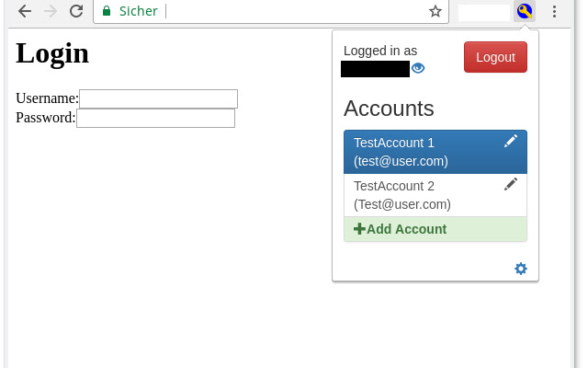Focus the Password input field
588x368 pixels.
coord(155,118)
